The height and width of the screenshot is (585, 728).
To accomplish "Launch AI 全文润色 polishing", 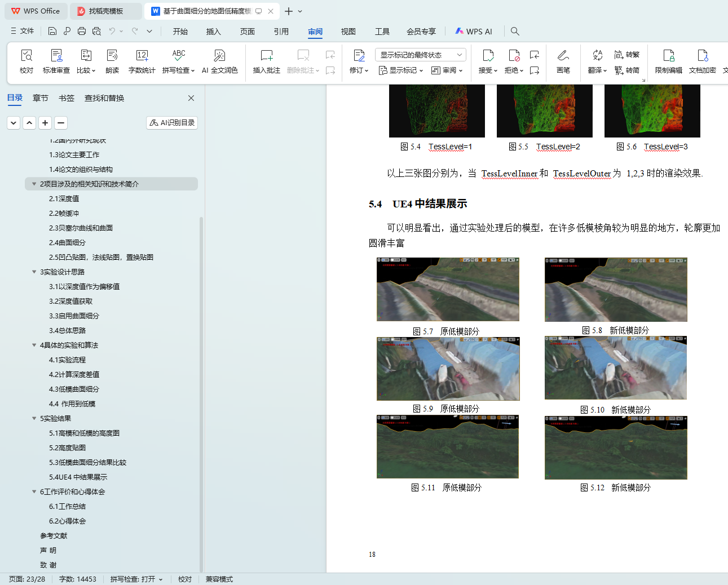I will (x=219, y=61).
